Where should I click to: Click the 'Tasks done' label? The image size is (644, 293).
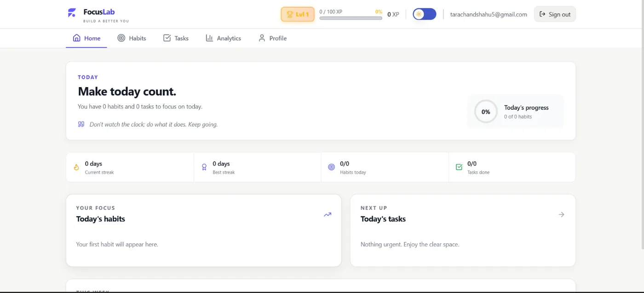point(478,172)
